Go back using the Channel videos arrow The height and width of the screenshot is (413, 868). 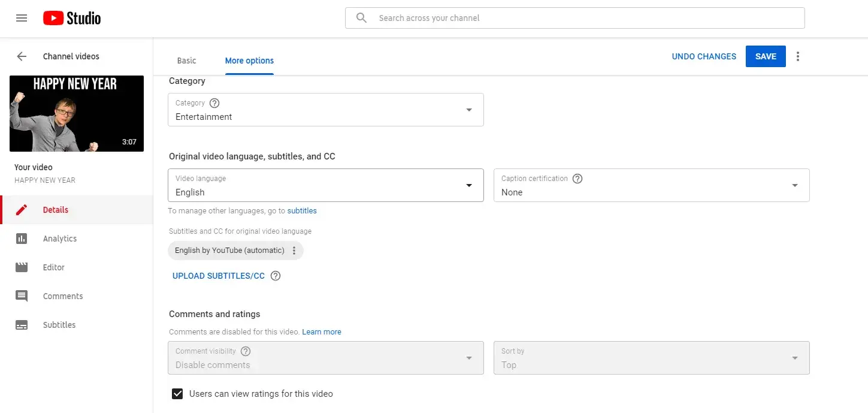point(22,56)
